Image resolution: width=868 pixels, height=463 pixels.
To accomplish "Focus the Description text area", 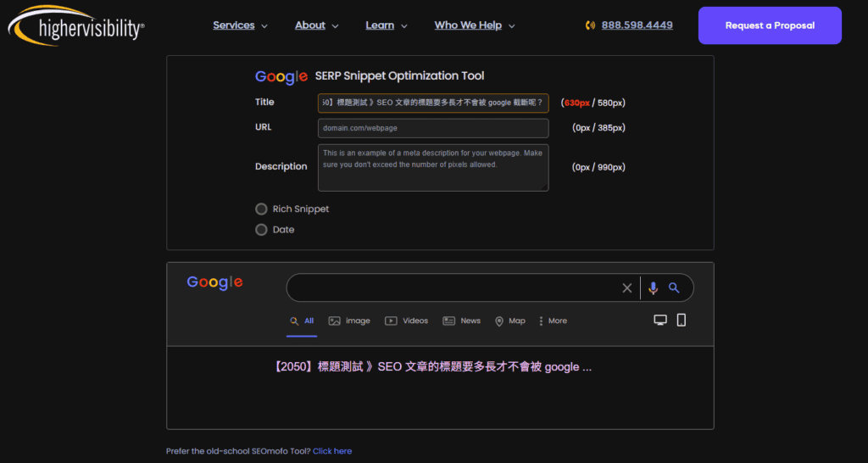I will (x=433, y=168).
